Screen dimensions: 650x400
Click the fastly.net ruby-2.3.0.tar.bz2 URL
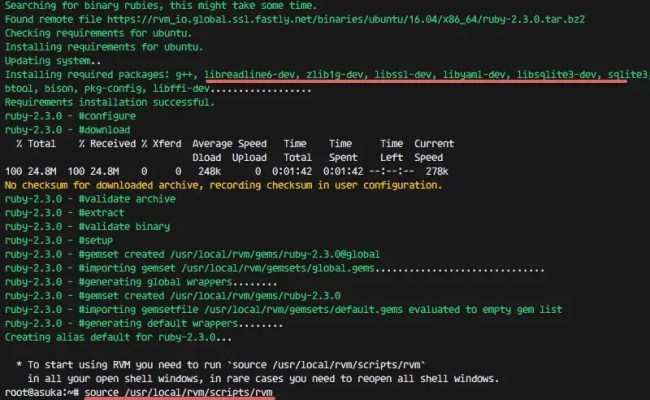coord(346,19)
